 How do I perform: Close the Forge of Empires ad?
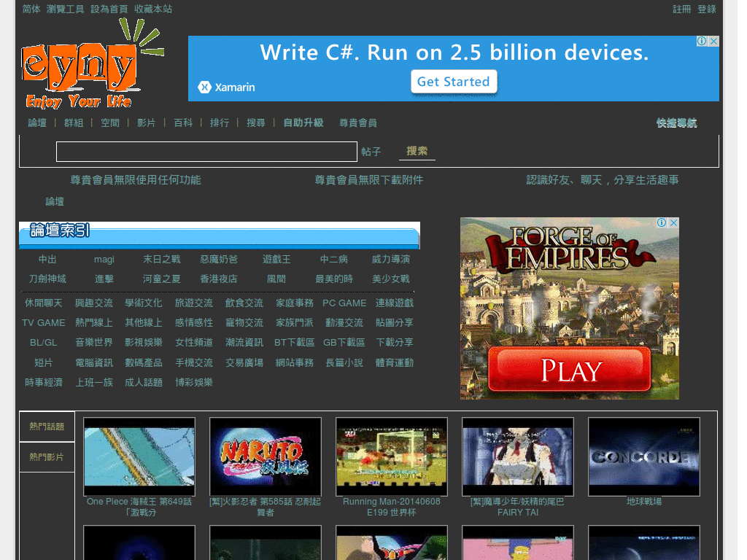pyautogui.click(x=673, y=223)
